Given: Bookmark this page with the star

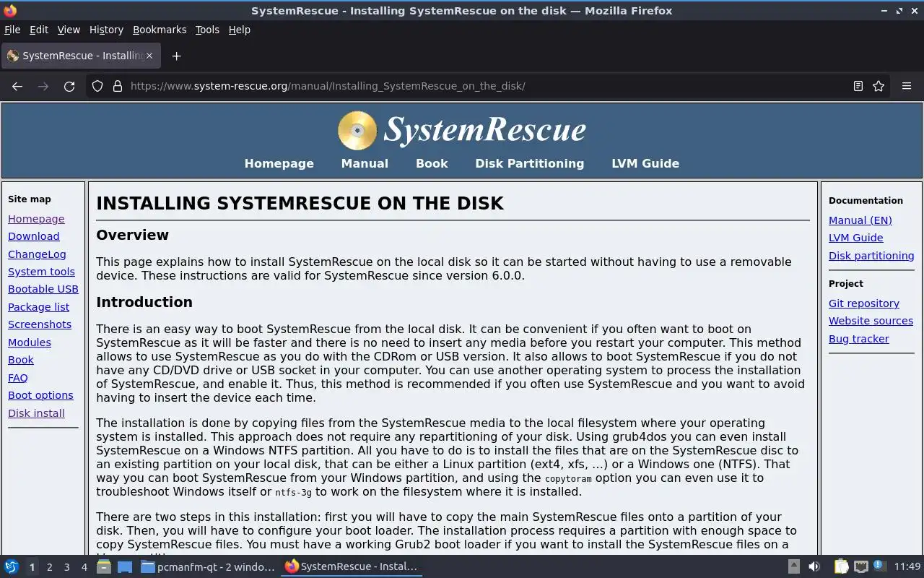Looking at the screenshot, I should click(879, 86).
